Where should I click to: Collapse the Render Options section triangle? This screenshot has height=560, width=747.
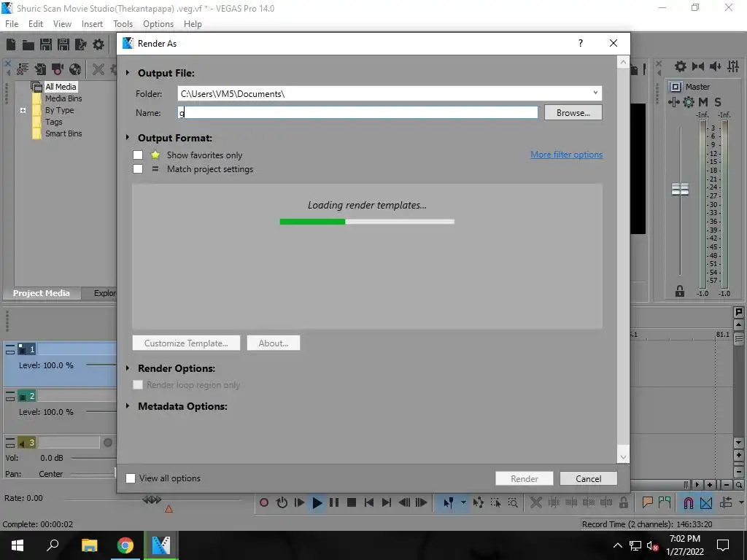128,367
